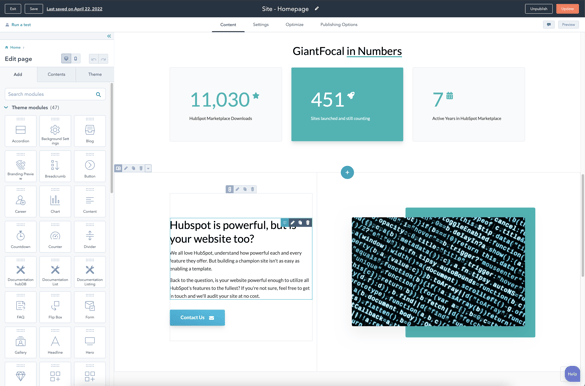
Task: Pick the Countdown module icon
Action: [21, 237]
